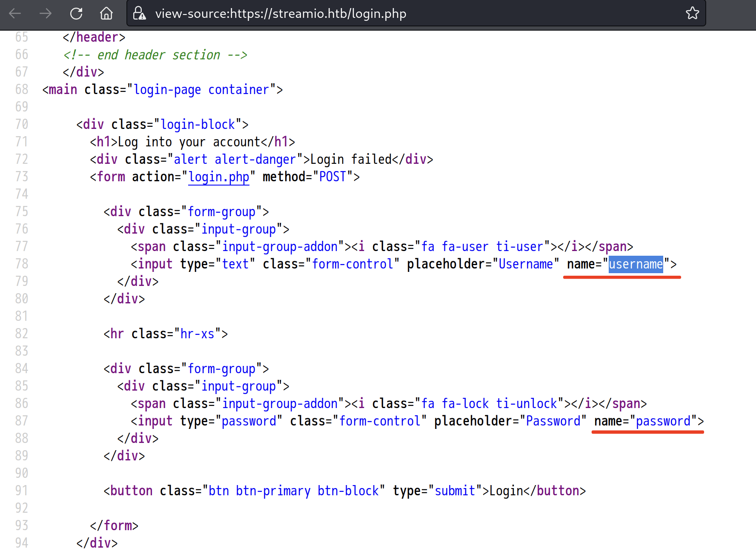The width and height of the screenshot is (756, 554).
Task: Go to the Home page
Action: click(106, 14)
